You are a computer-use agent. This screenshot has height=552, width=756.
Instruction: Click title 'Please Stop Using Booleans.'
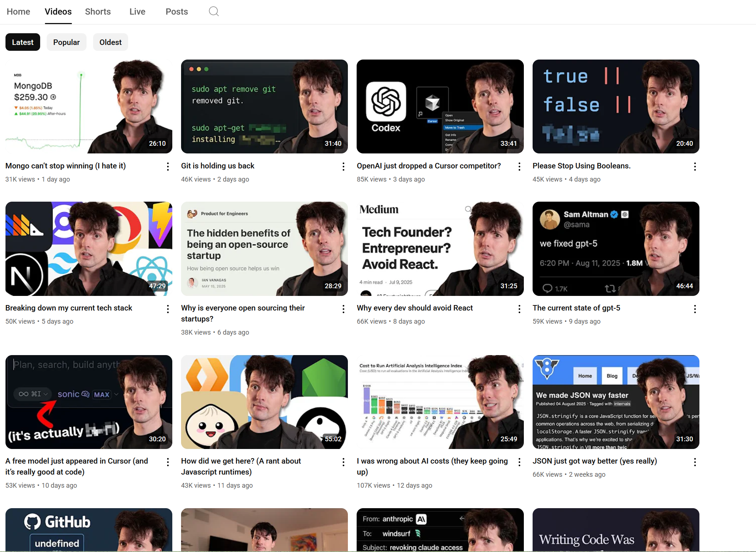(582, 166)
